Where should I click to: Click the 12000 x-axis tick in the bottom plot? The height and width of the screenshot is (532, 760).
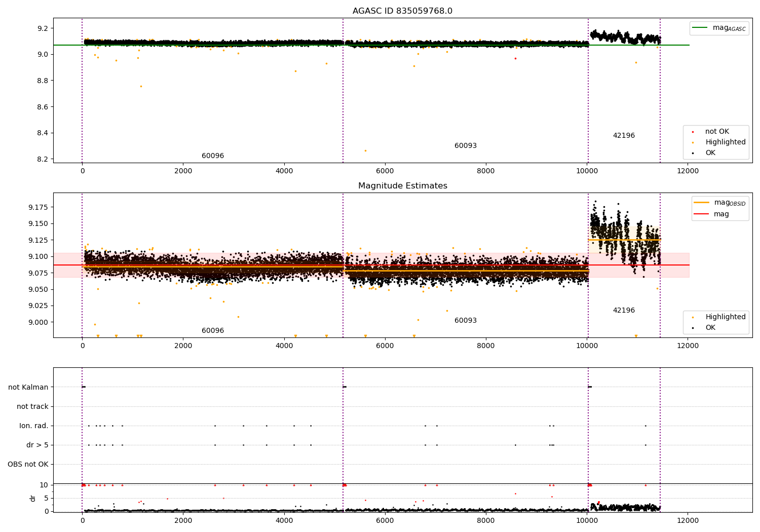click(688, 520)
